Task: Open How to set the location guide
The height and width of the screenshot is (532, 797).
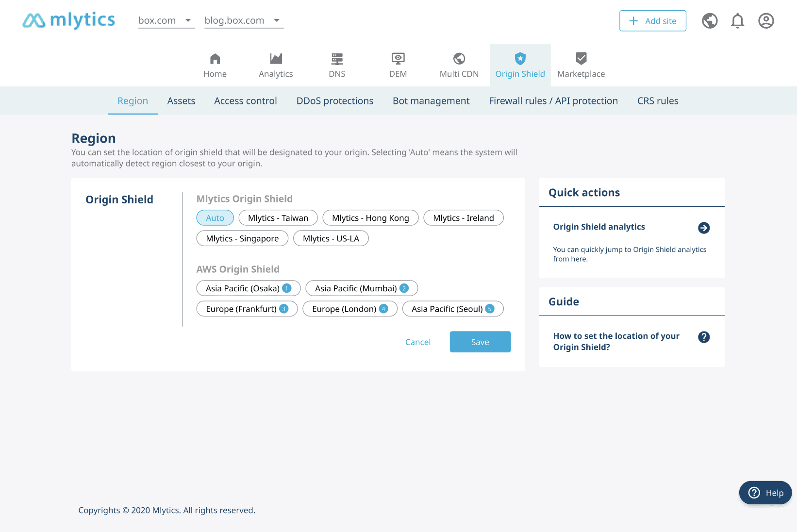Action: (x=616, y=341)
